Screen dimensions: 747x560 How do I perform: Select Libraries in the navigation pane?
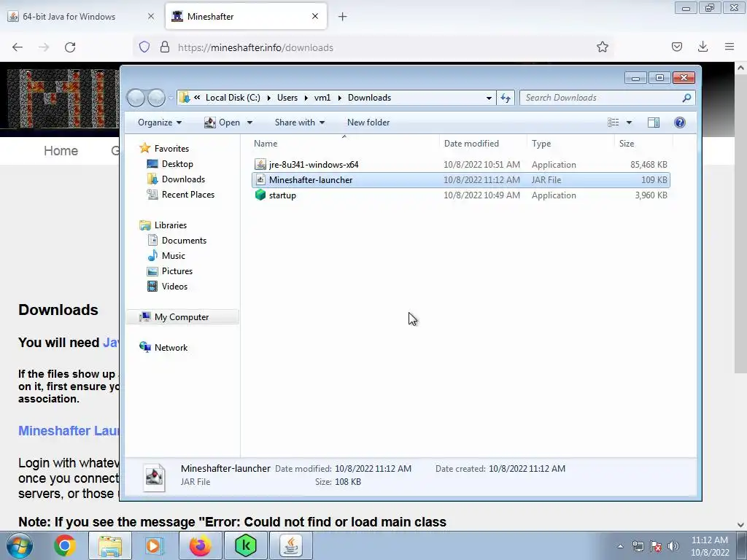point(170,225)
